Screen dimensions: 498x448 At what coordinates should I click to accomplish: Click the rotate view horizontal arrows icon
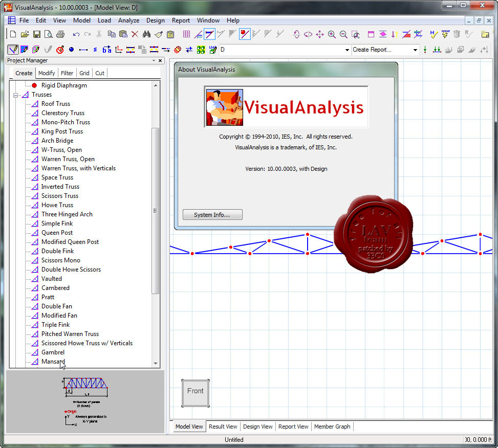click(x=308, y=34)
